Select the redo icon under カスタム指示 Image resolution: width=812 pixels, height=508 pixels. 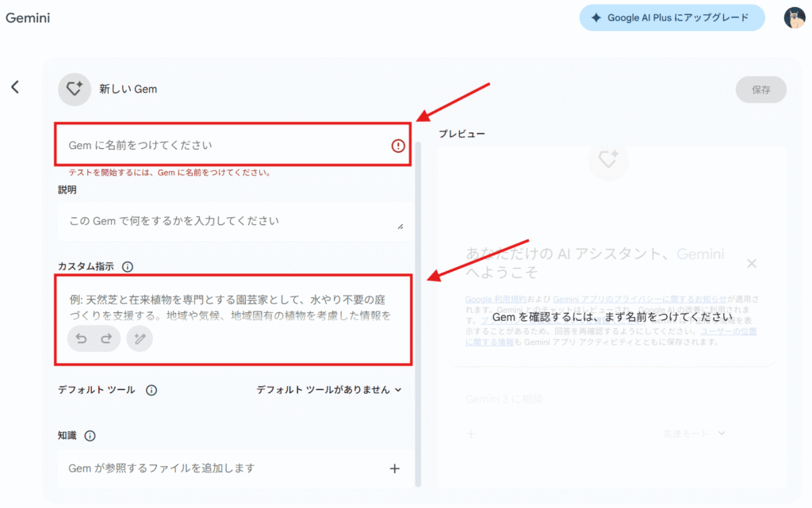coord(108,338)
